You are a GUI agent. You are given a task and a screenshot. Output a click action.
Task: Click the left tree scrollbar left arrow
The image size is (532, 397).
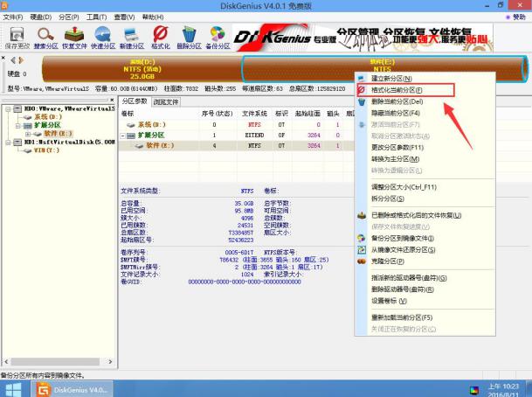[x=6, y=362]
